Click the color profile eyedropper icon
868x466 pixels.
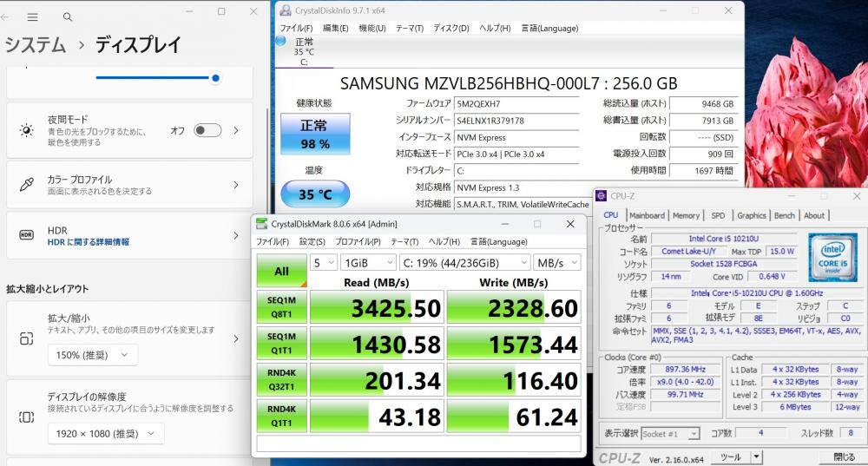pos(26,184)
